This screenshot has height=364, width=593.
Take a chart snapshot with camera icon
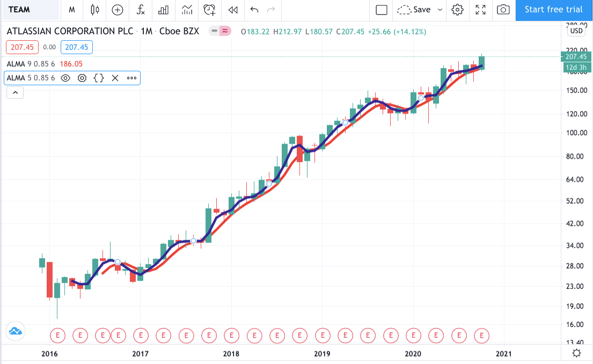pyautogui.click(x=503, y=10)
